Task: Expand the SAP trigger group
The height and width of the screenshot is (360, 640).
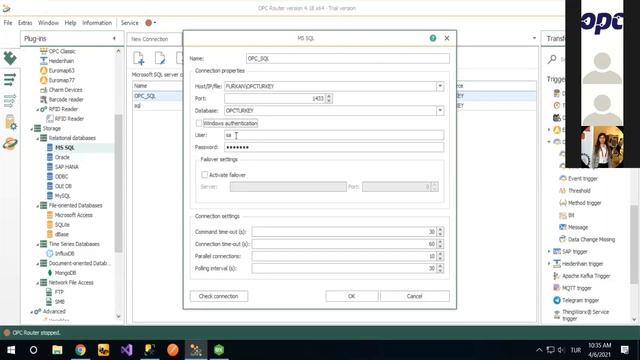Action: tap(549, 251)
